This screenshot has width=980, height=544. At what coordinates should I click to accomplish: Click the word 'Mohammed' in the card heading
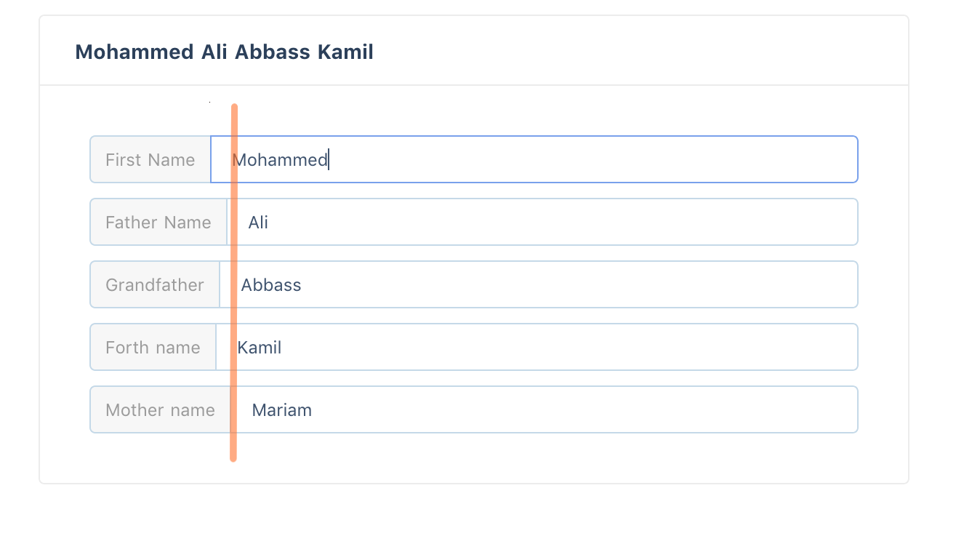(x=134, y=52)
